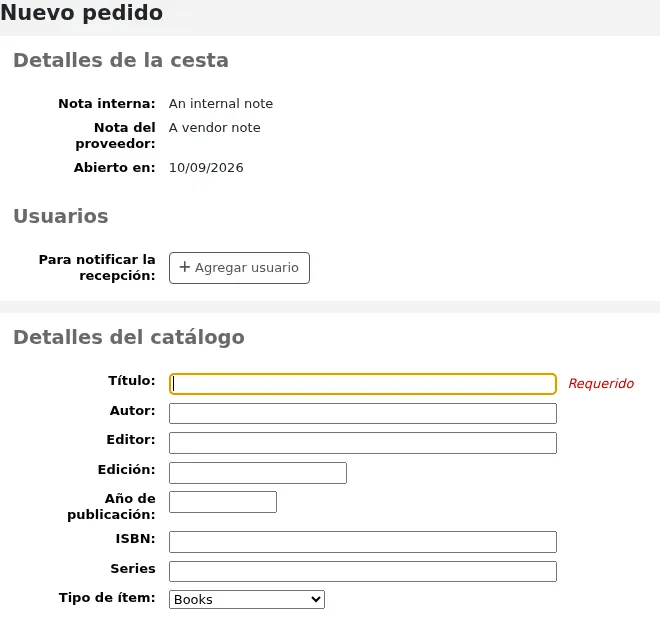Click the Autor label
Image resolution: width=660 pixels, height=626 pixels.
tap(133, 410)
